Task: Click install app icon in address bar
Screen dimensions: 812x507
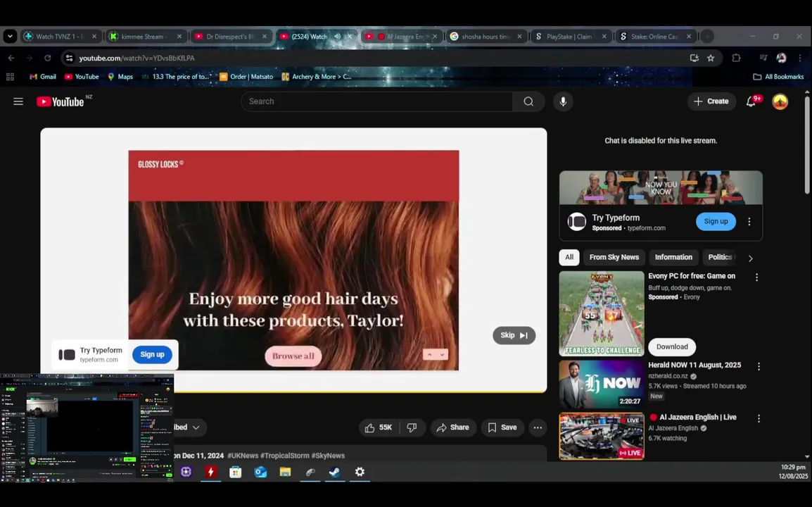Action: click(x=694, y=58)
